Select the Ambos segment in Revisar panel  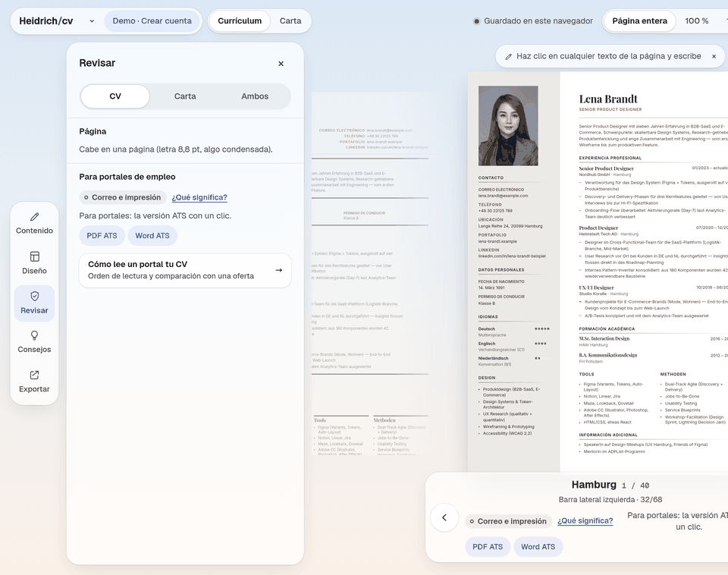[255, 96]
